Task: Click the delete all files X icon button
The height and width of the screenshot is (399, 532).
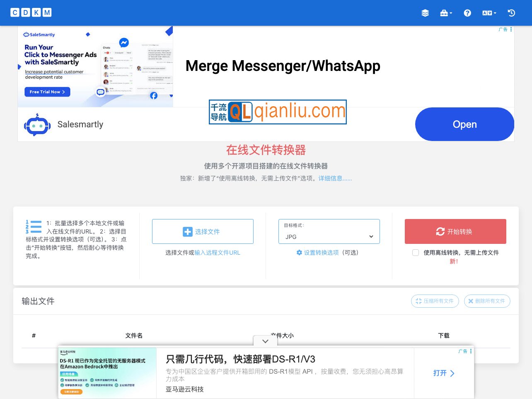Action: pos(471,301)
